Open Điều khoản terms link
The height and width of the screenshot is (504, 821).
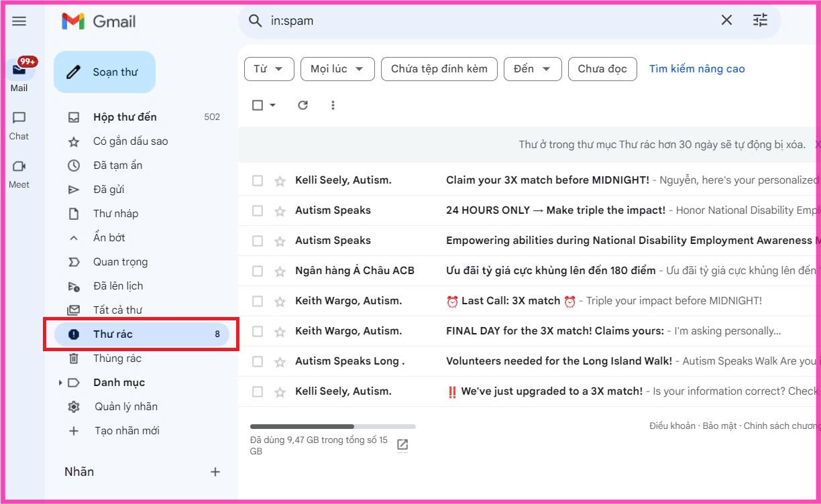click(x=672, y=426)
